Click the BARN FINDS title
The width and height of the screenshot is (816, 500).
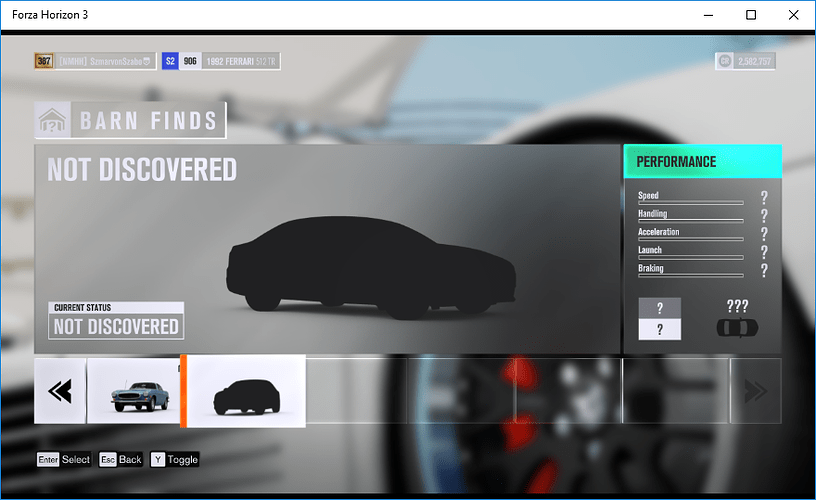(x=148, y=121)
